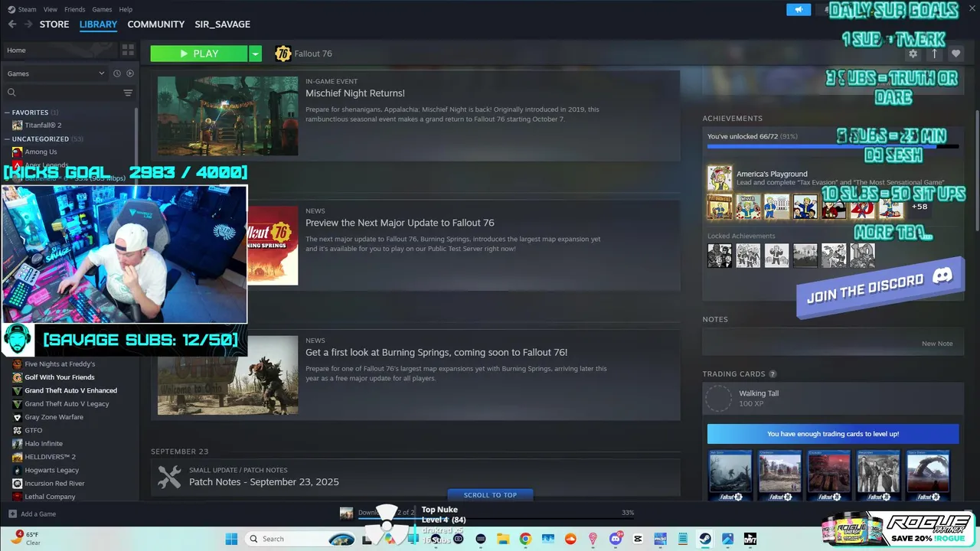Image resolution: width=980 pixels, height=551 pixels.
Task: Switch to the Library tab
Action: pos(98,24)
